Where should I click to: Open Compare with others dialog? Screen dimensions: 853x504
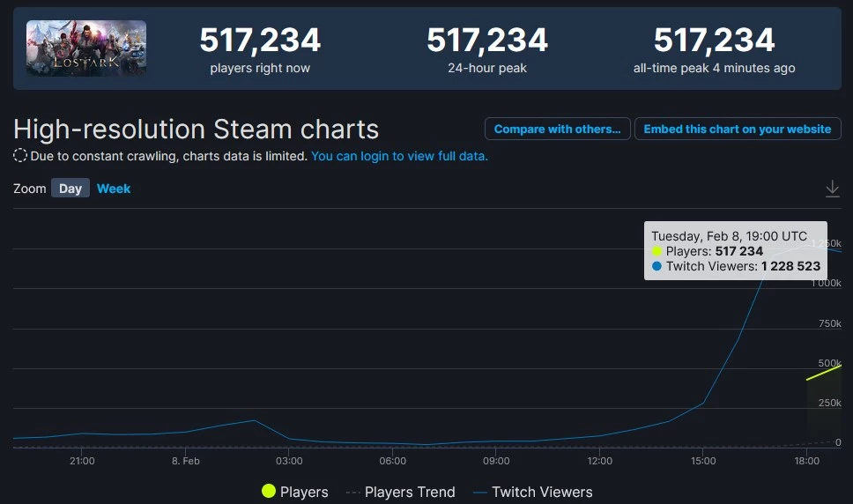(x=558, y=129)
